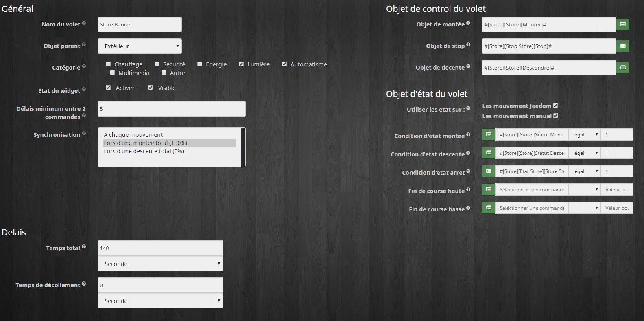644x321 pixels.
Task: Click help icon next to Synchronisation label
Action: (84, 133)
